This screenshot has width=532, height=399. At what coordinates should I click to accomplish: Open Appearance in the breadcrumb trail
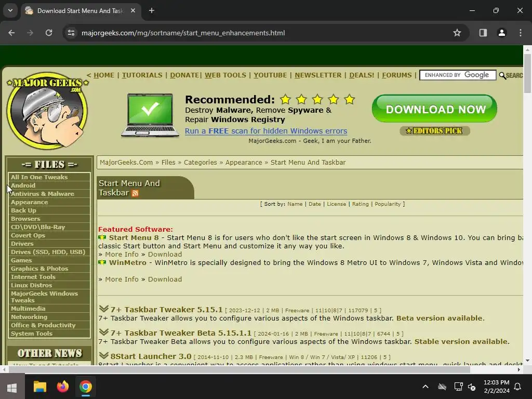coord(244,163)
